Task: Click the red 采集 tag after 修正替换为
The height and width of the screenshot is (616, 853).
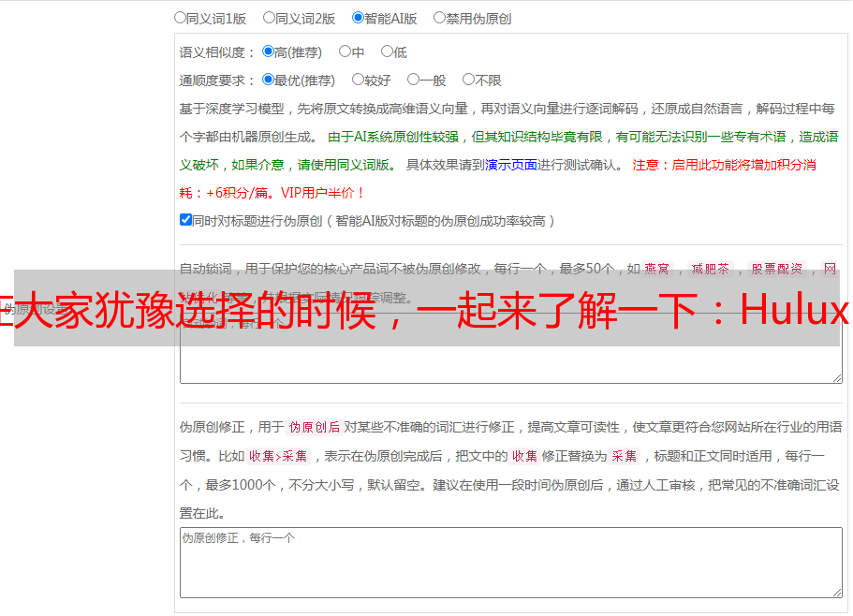Action: [624, 456]
